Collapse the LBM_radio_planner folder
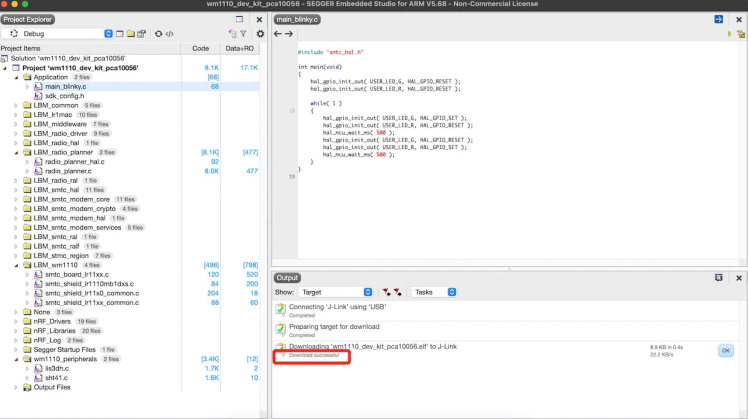 point(17,152)
